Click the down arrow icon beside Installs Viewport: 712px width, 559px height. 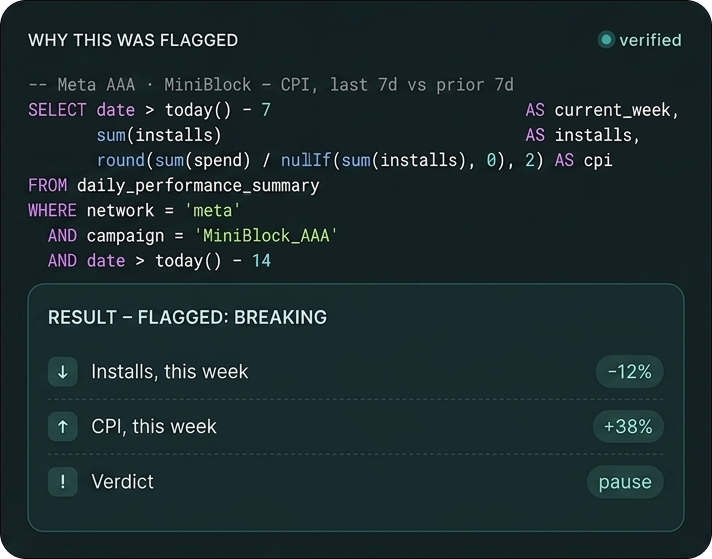click(63, 372)
